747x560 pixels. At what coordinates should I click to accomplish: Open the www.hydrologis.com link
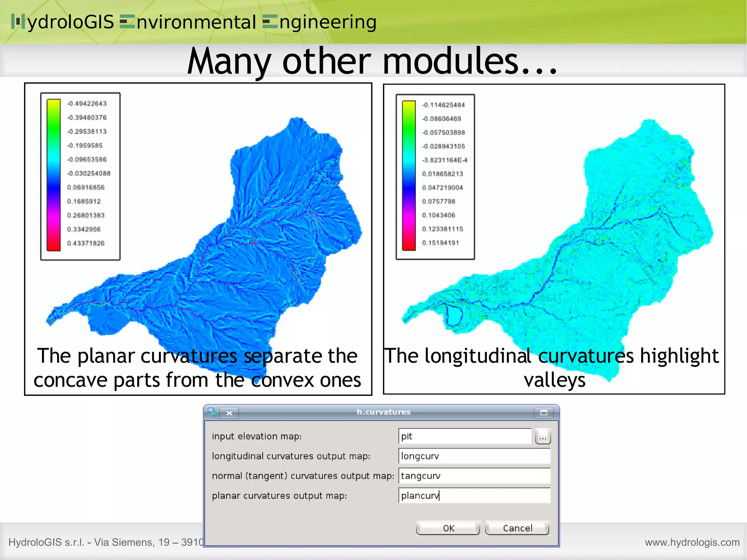point(692,542)
